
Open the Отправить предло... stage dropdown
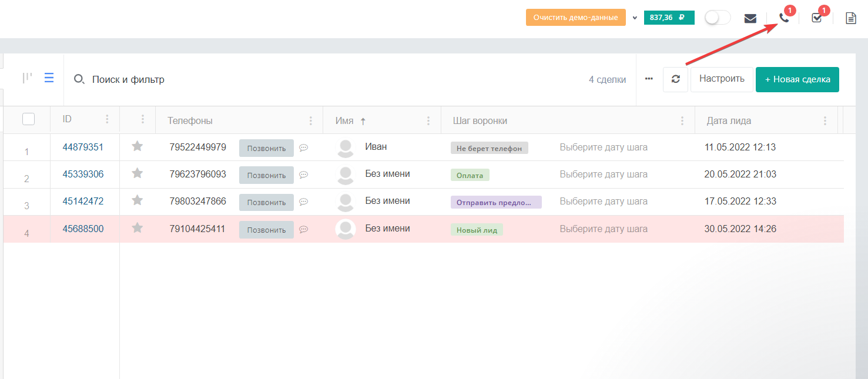pos(496,202)
